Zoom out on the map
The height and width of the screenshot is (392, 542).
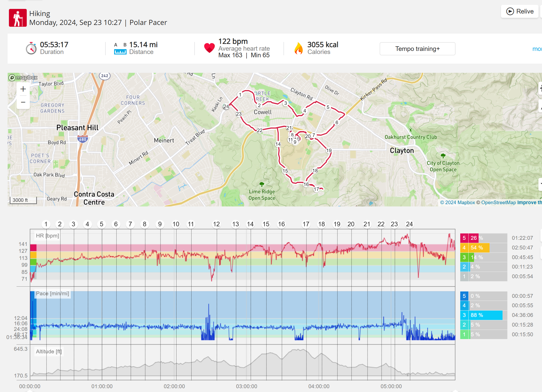23,102
